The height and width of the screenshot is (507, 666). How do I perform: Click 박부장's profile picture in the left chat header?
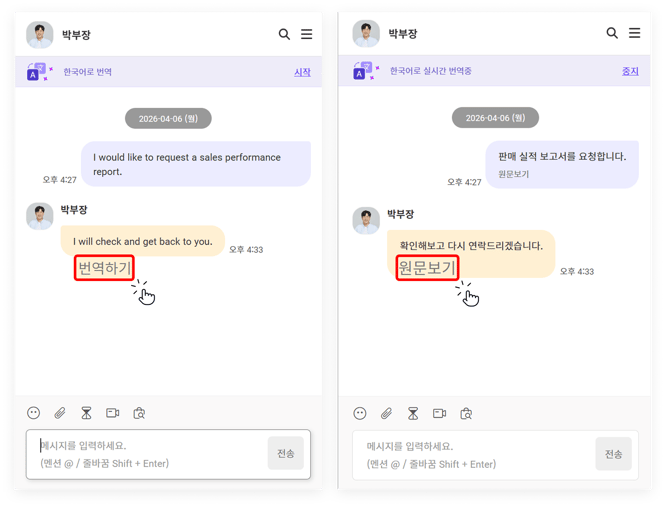pyautogui.click(x=40, y=34)
